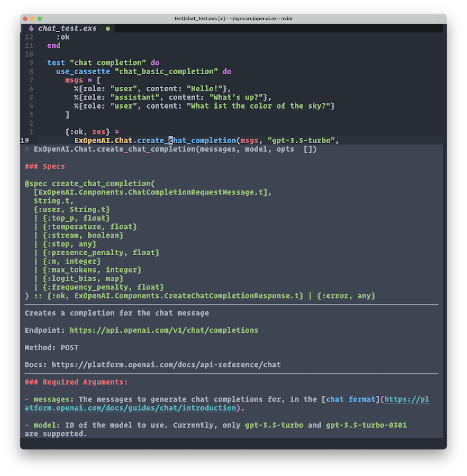
Task: Click 'msgs' variable on the assignment line
Action: (74, 80)
